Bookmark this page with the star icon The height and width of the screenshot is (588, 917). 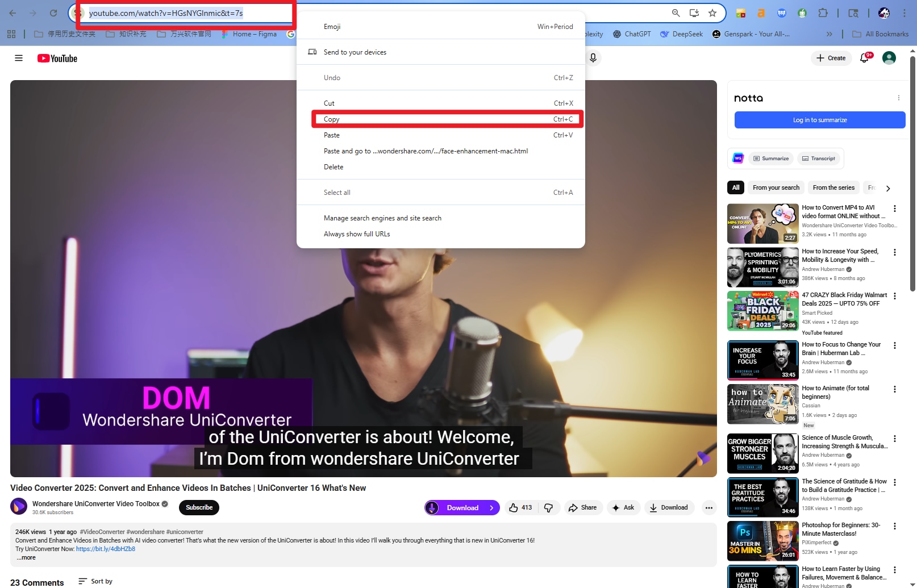712,12
